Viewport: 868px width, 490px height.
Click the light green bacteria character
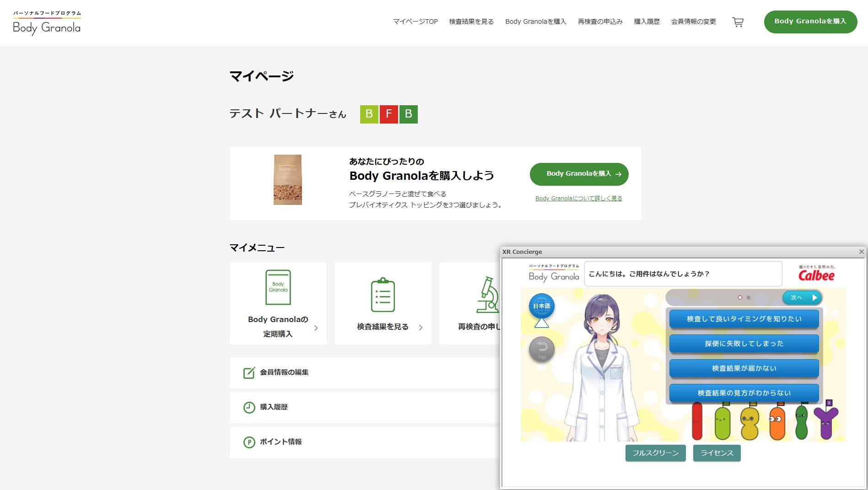722,422
